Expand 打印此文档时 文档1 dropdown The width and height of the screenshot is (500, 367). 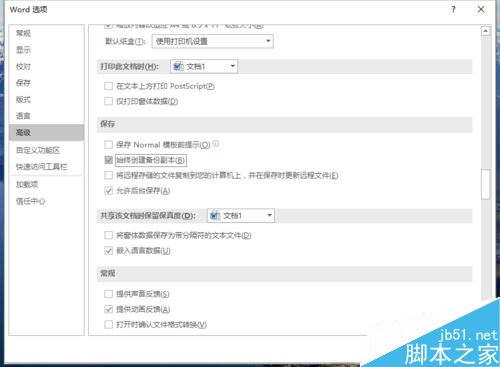pyautogui.click(x=204, y=66)
